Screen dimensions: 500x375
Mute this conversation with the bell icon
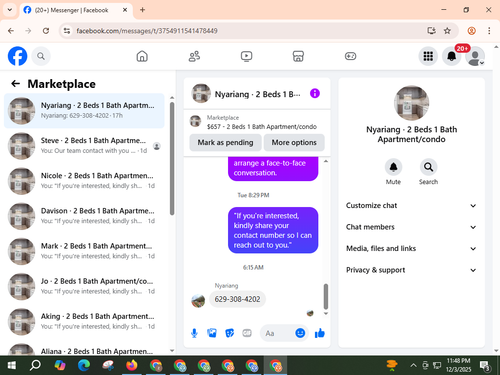point(393,167)
